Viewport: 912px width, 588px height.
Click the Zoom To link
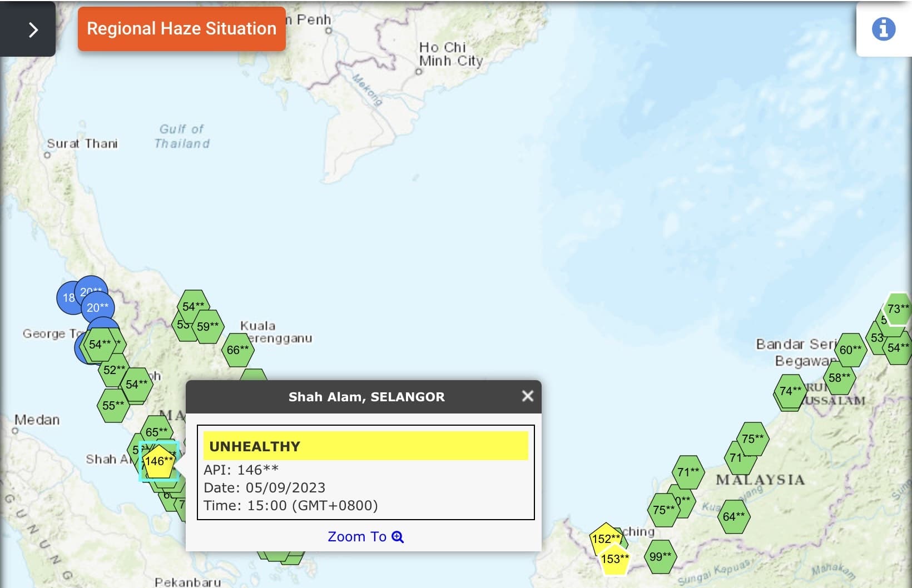(x=365, y=537)
